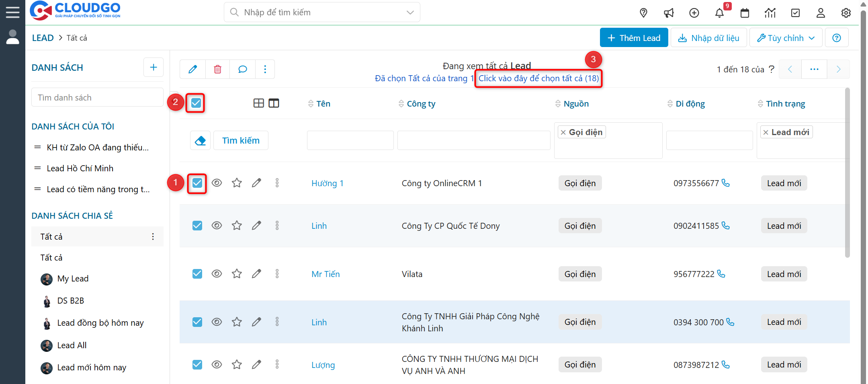Open the Tùy chỉnh dropdown

click(785, 37)
